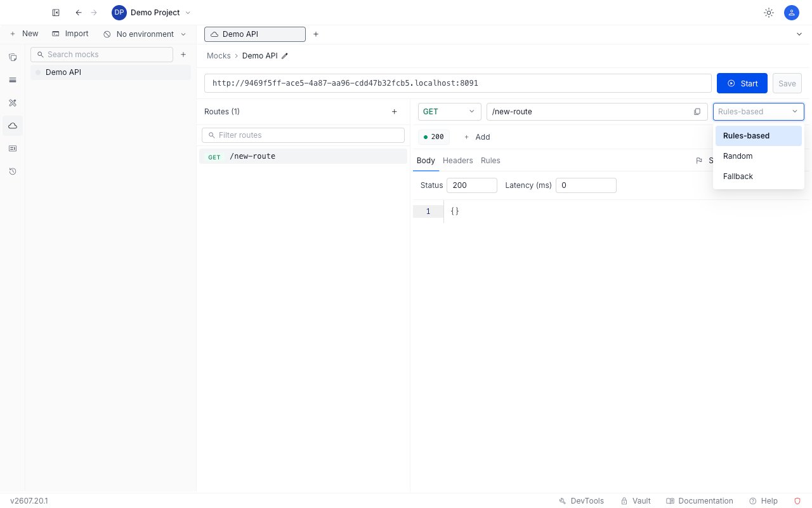Select GET /new-route in routes list
The image size is (812, 508).
303,156
